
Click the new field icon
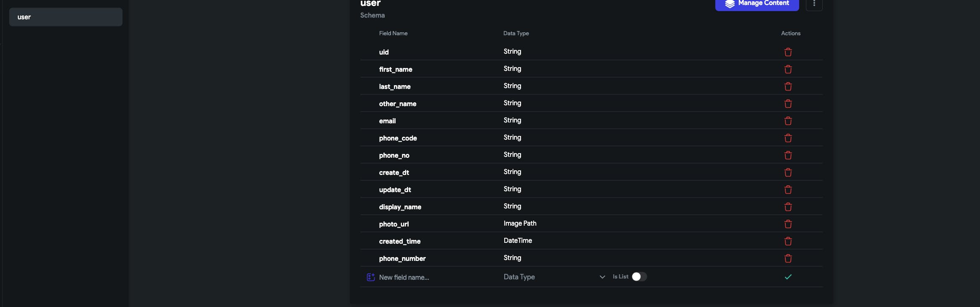(x=371, y=277)
